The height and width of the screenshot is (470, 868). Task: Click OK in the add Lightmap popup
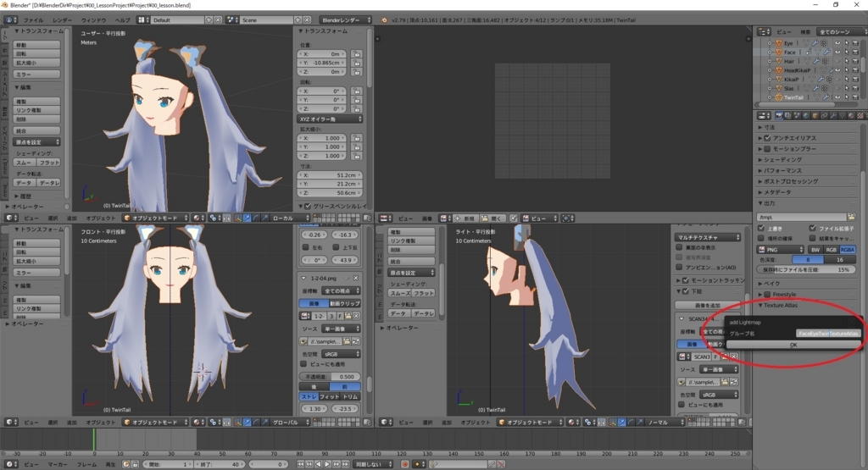793,345
